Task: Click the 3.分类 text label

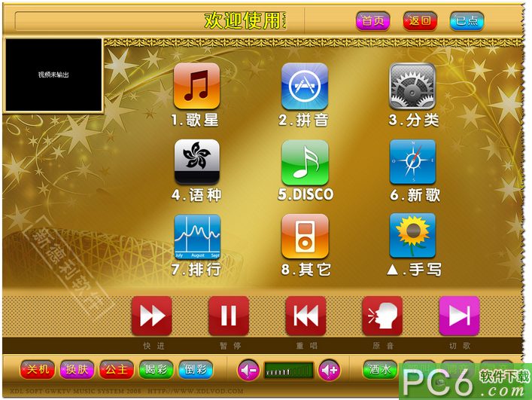Action: pos(414,121)
